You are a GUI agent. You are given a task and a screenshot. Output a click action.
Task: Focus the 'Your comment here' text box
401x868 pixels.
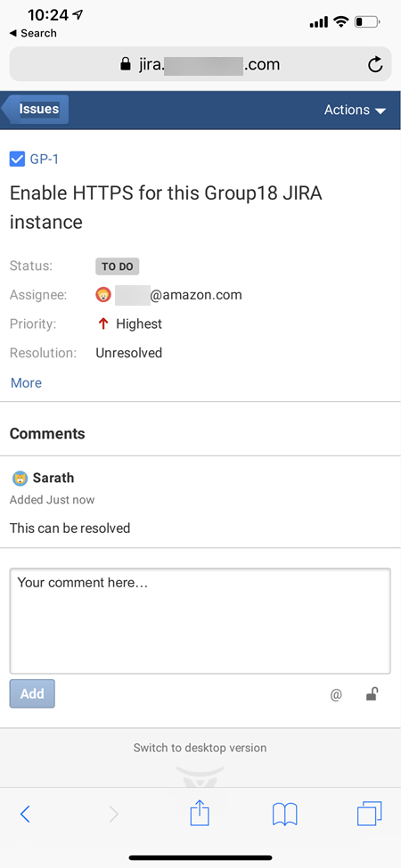[x=200, y=620]
